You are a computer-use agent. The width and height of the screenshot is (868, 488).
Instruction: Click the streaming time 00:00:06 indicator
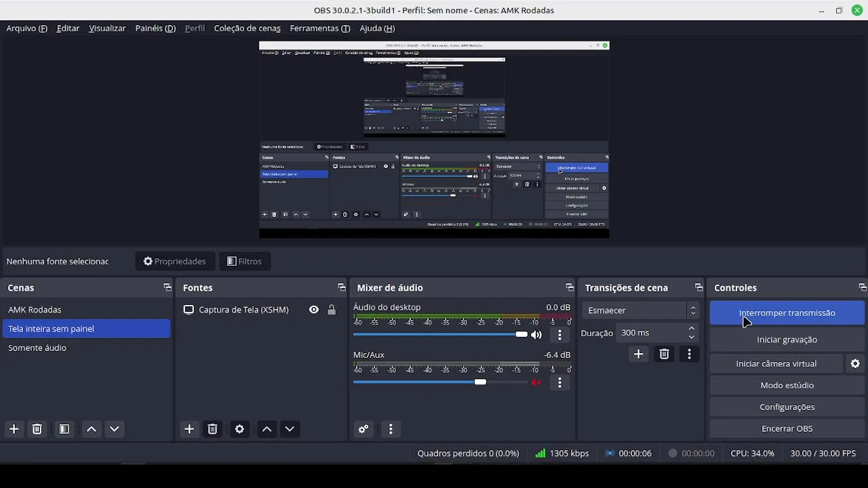(629, 453)
